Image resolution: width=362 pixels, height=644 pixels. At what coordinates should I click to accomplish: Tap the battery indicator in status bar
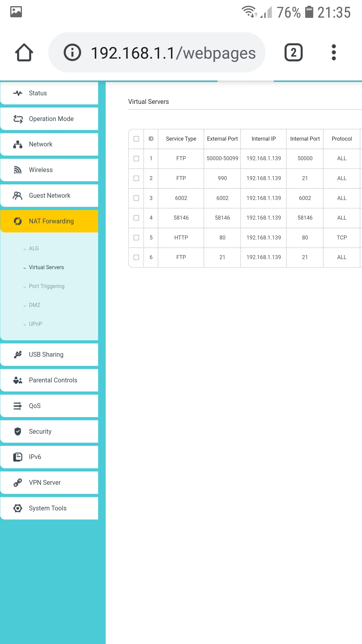(x=309, y=12)
